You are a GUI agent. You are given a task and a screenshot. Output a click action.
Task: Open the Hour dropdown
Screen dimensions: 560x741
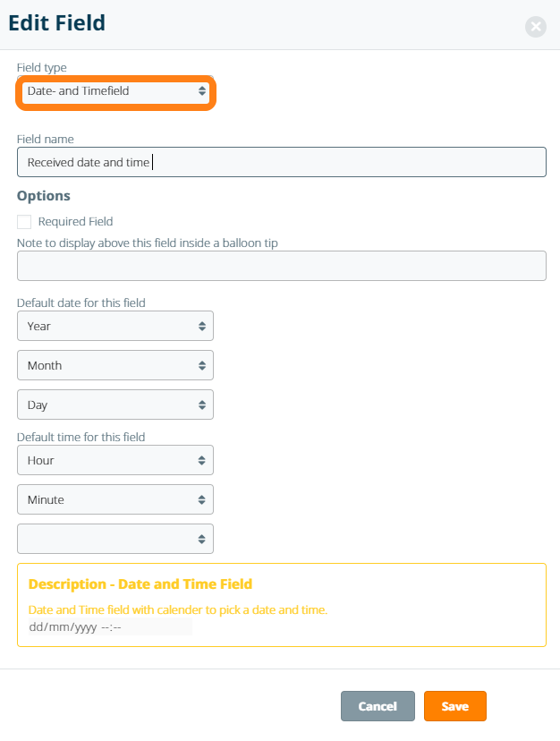(115, 461)
